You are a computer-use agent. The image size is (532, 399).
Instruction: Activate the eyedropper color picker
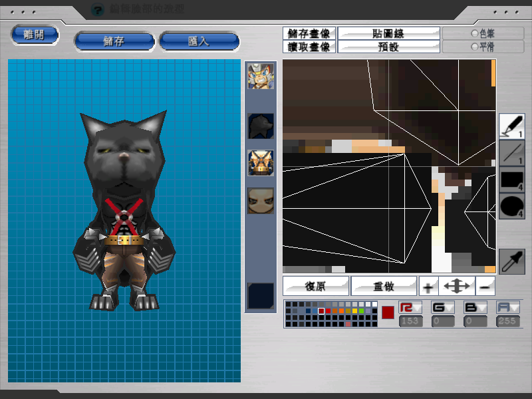[511, 261]
